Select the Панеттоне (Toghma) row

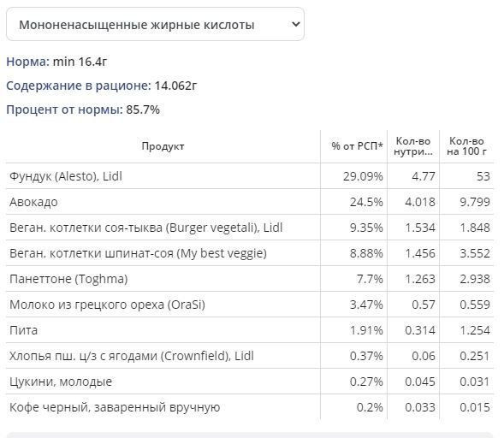pyautogui.click(x=250, y=279)
